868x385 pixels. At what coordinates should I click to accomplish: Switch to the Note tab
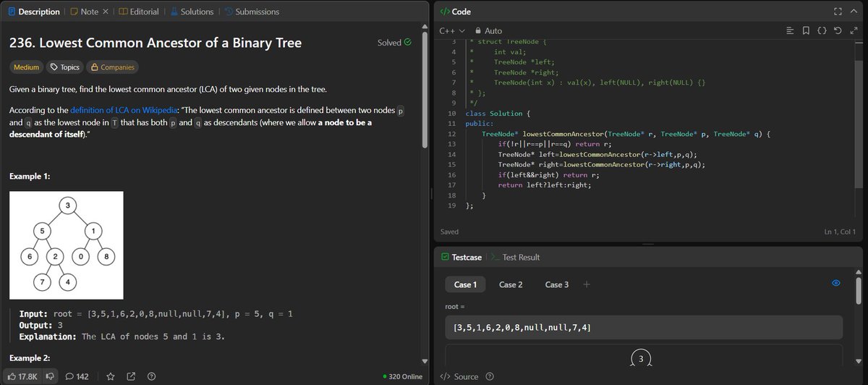tap(83, 12)
